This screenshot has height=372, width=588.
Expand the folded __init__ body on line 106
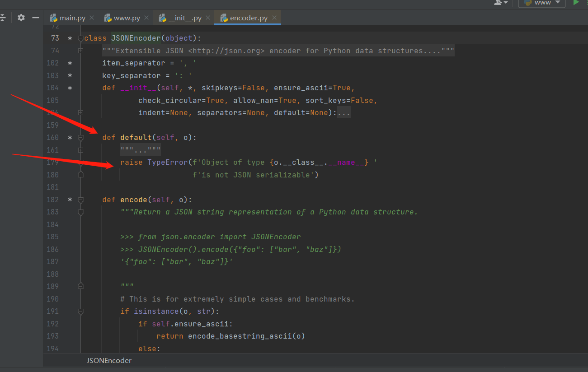tap(80, 113)
